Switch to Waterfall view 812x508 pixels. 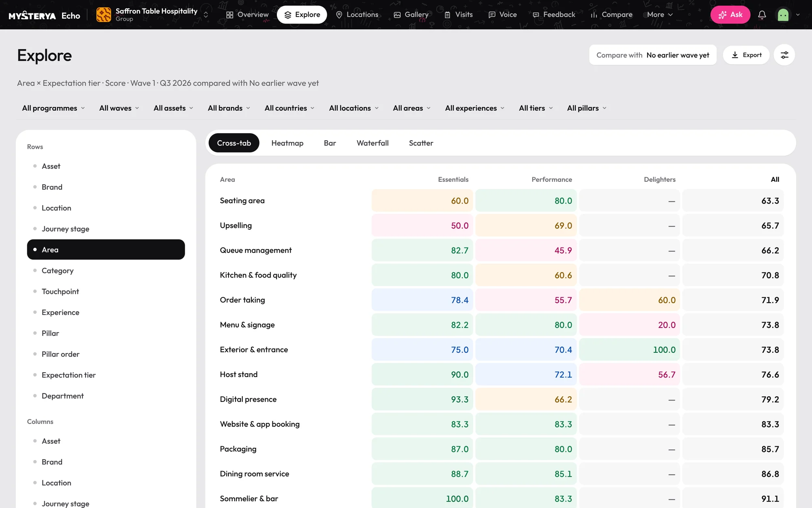pyautogui.click(x=373, y=143)
